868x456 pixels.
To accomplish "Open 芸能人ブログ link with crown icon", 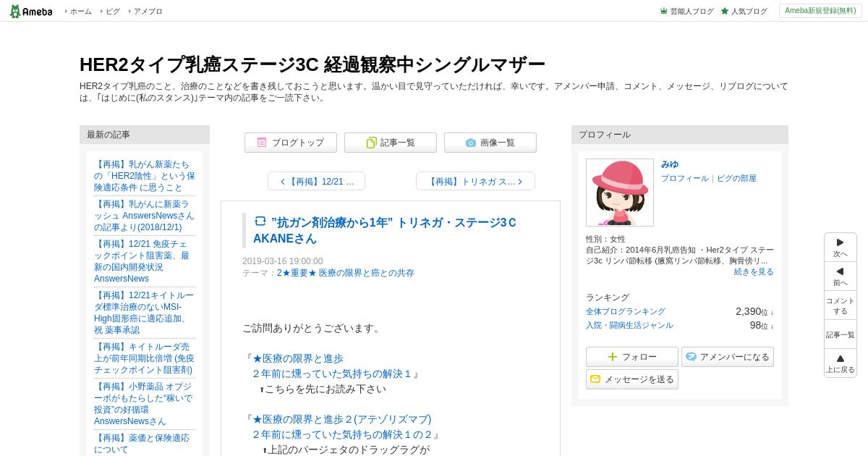I will (686, 12).
